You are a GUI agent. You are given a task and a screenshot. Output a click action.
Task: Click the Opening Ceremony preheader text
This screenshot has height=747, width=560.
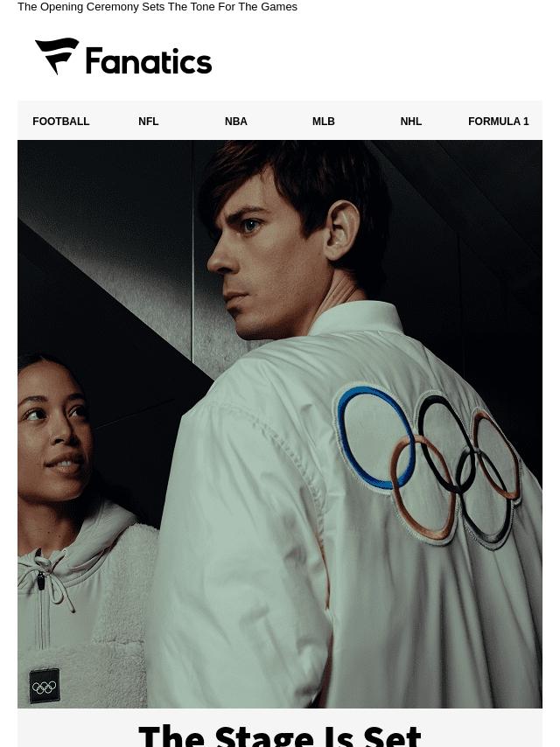[157, 7]
